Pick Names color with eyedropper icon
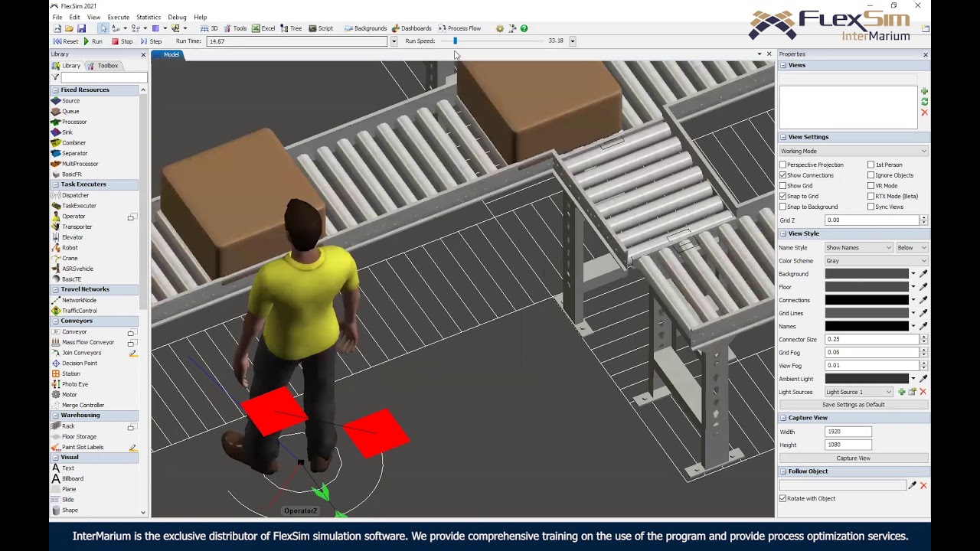Viewport: 980px width, 551px height. pyautogui.click(x=923, y=326)
